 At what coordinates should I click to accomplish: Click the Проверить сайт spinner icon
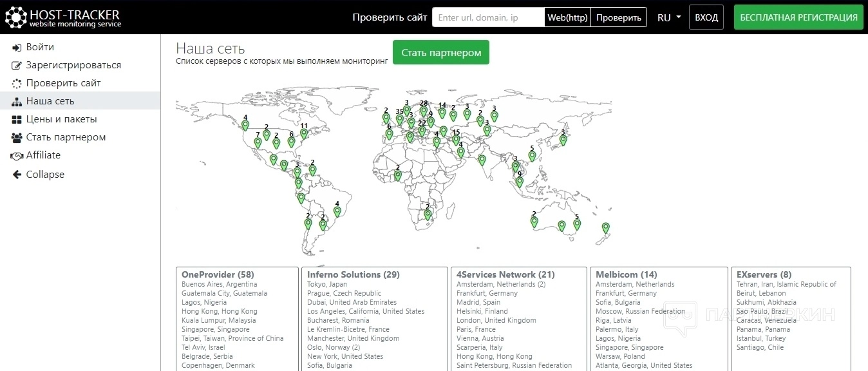17,84
